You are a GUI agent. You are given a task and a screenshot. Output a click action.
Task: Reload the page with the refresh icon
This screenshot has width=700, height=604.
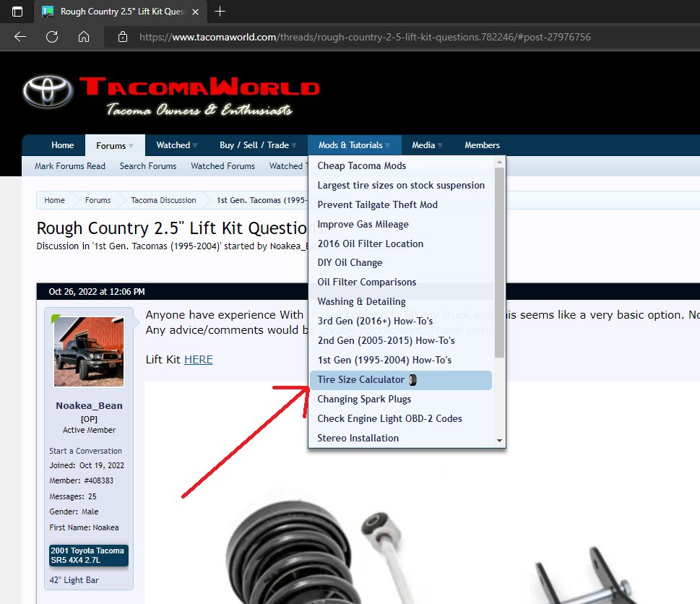[x=52, y=37]
